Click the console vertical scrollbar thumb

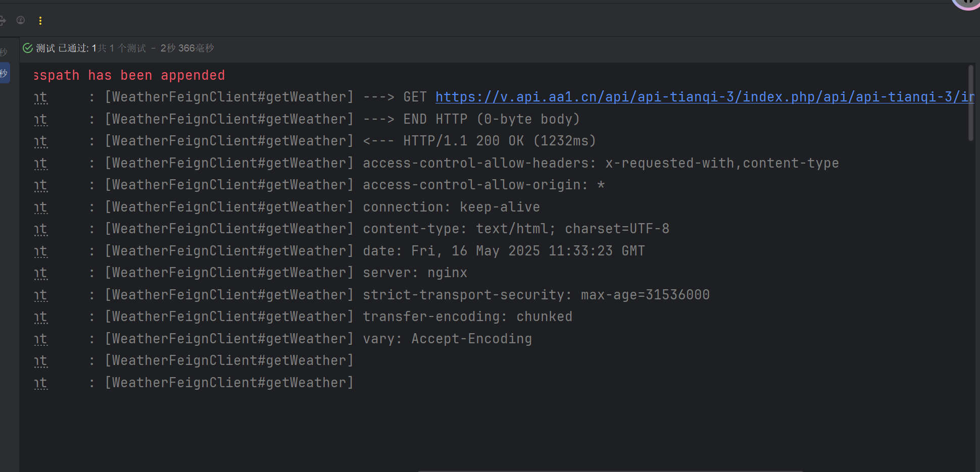pos(970,103)
